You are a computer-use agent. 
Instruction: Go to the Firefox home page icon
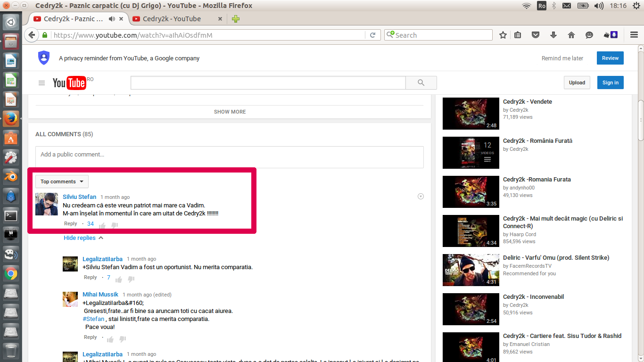(x=571, y=35)
